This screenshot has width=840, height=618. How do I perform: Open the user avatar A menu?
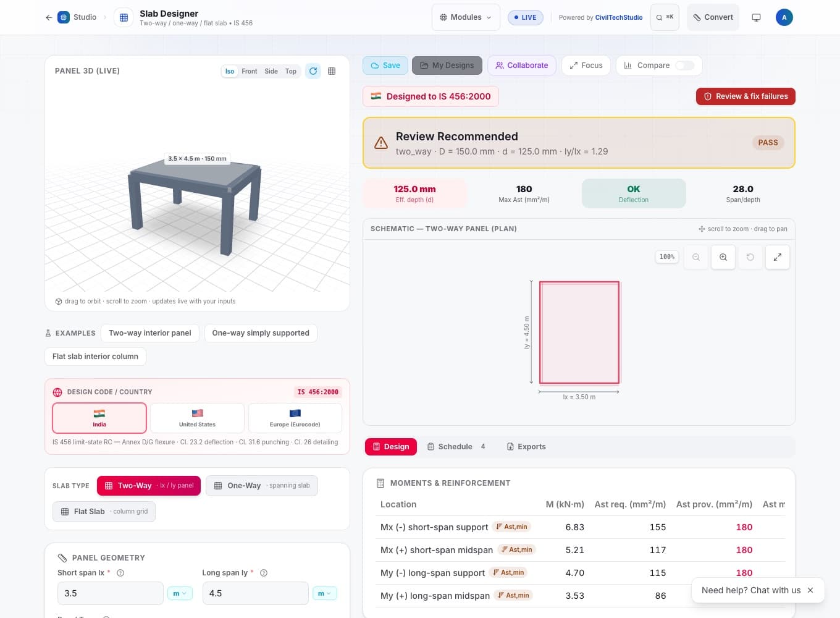[x=784, y=17]
